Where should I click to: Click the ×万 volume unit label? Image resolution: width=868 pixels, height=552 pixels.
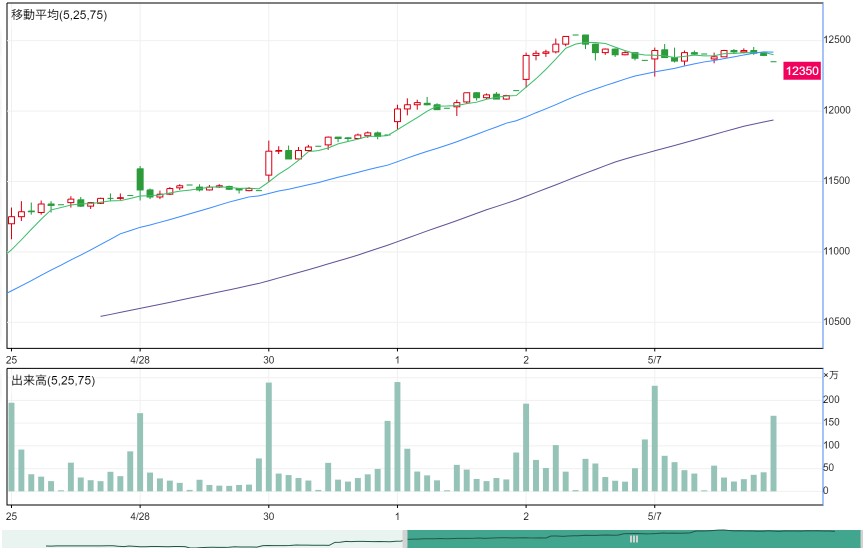(831, 375)
